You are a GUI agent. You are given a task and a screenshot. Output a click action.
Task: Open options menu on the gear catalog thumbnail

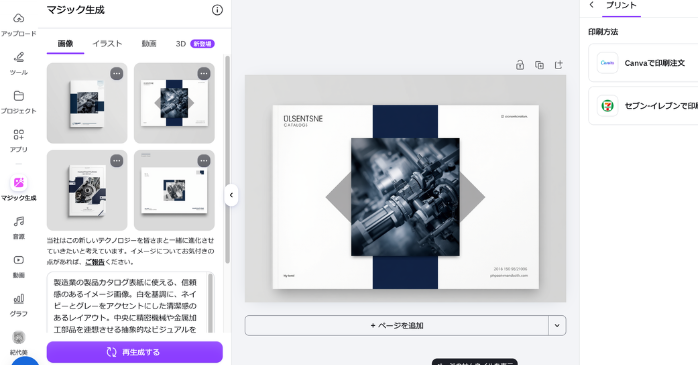[x=117, y=161]
